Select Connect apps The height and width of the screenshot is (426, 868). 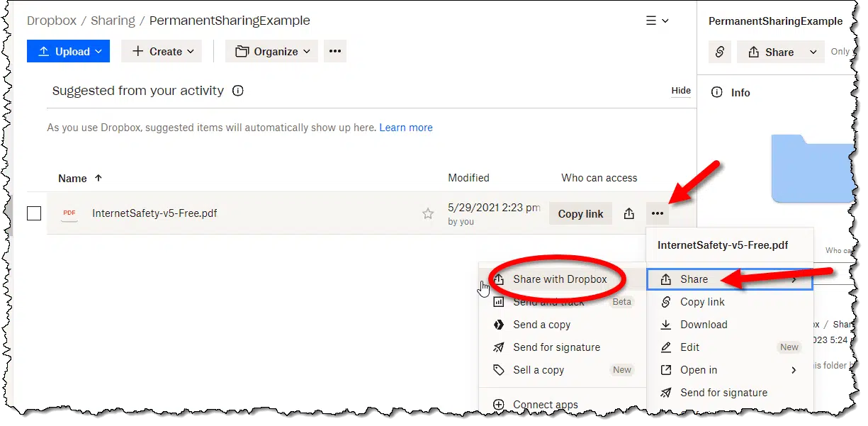(562, 405)
